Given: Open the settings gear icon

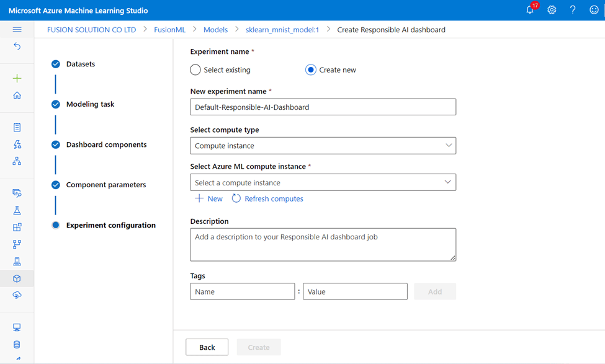Looking at the screenshot, I should pos(552,10).
